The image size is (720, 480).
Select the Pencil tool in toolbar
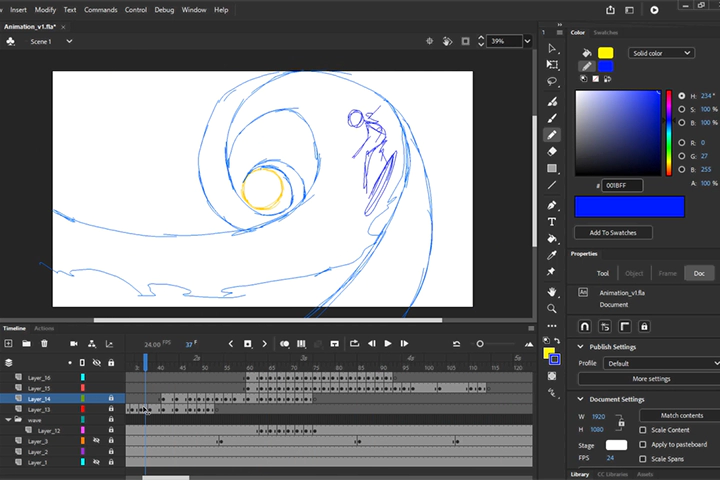[552, 135]
